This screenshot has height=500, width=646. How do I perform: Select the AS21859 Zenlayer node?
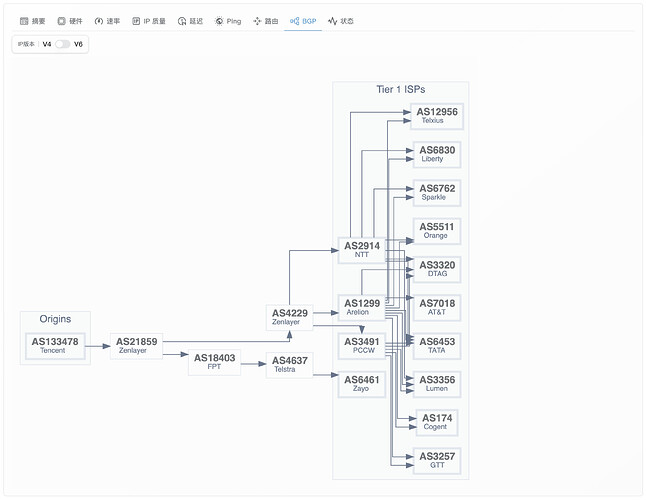click(x=136, y=346)
